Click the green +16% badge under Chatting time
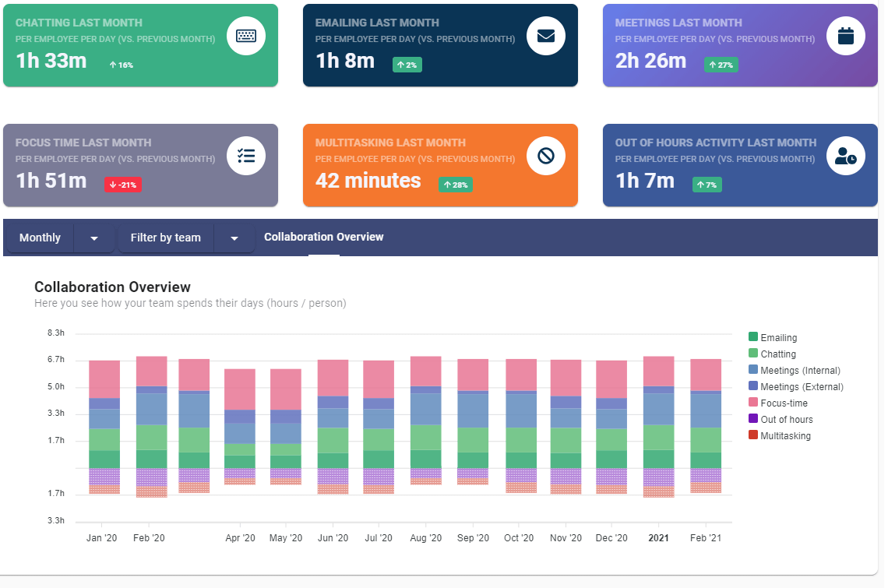The width and height of the screenshot is (888, 588). pyautogui.click(x=122, y=65)
